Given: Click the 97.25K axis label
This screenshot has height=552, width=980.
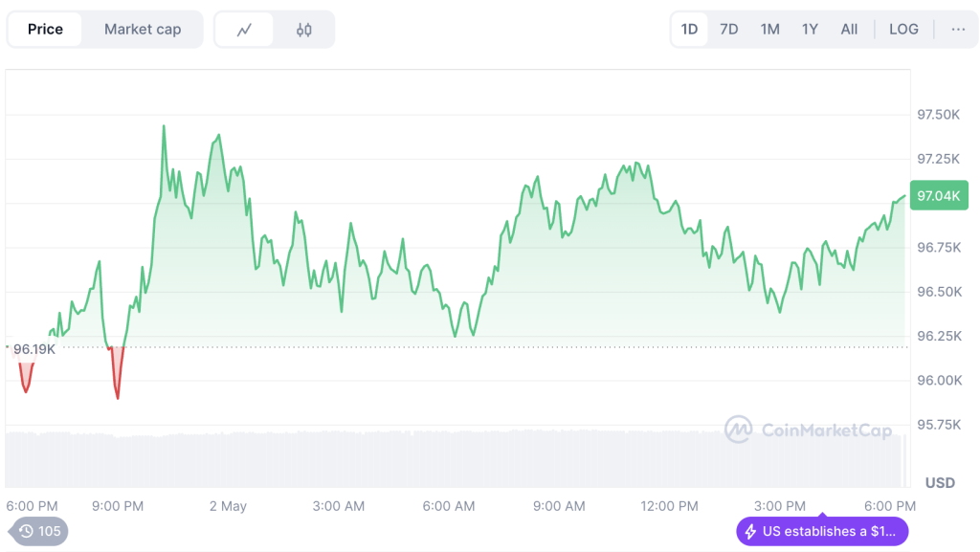Looking at the screenshot, I should (x=938, y=159).
